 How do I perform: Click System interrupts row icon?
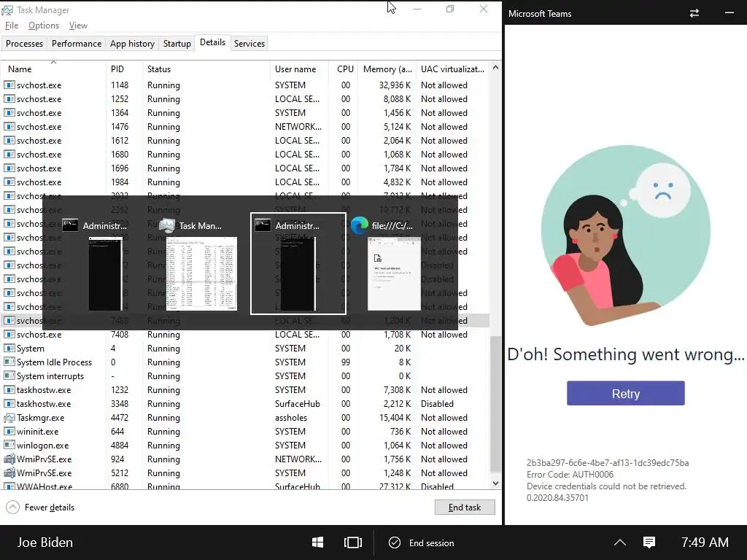coord(9,376)
